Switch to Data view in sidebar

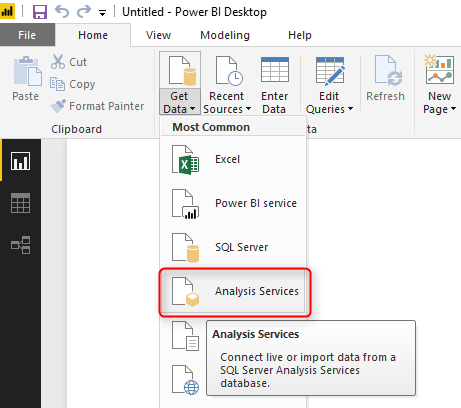(x=20, y=203)
